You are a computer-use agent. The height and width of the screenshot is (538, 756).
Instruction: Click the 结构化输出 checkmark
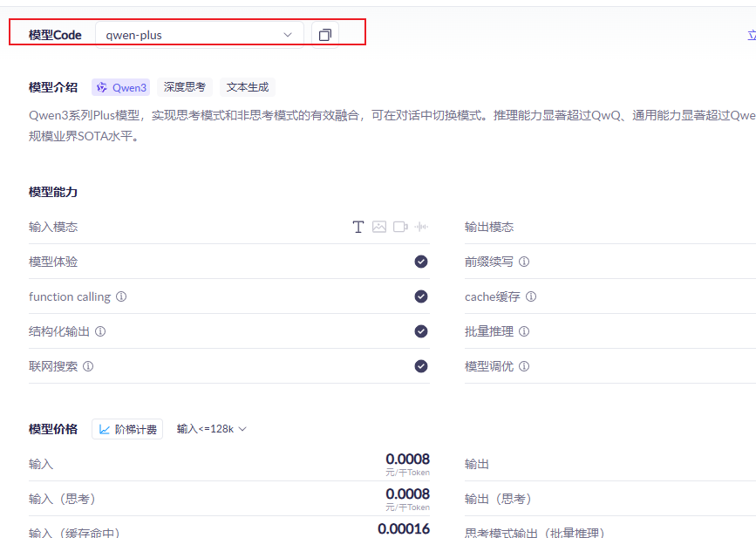421,331
